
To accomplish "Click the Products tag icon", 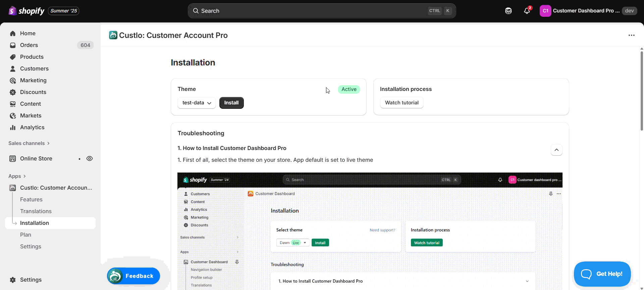I will pyautogui.click(x=13, y=57).
